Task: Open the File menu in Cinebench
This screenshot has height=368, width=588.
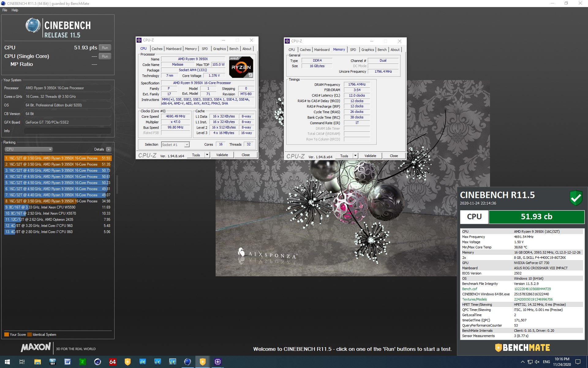Action: [x=5, y=10]
